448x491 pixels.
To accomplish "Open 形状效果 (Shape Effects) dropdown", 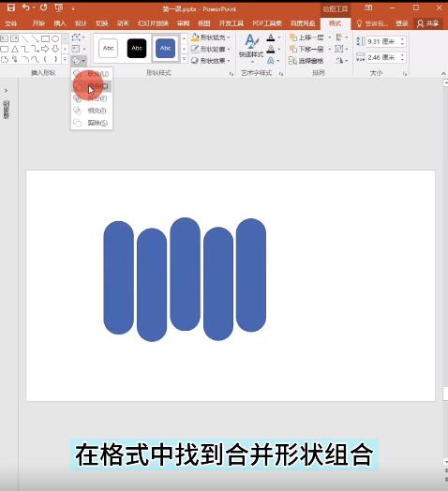I will click(211, 60).
